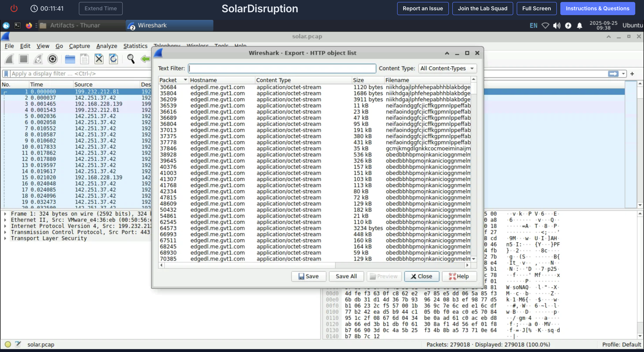Screen dimensions: 644x352
Task: Expand the Frame 1 tree node
Action: click(x=5, y=214)
